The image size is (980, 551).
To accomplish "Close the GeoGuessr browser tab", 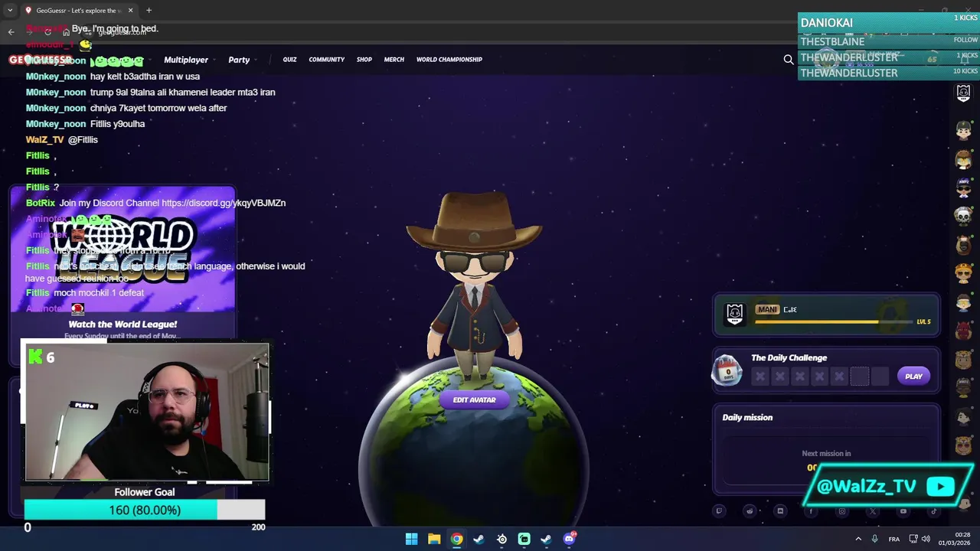I will pyautogui.click(x=130, y=11).
